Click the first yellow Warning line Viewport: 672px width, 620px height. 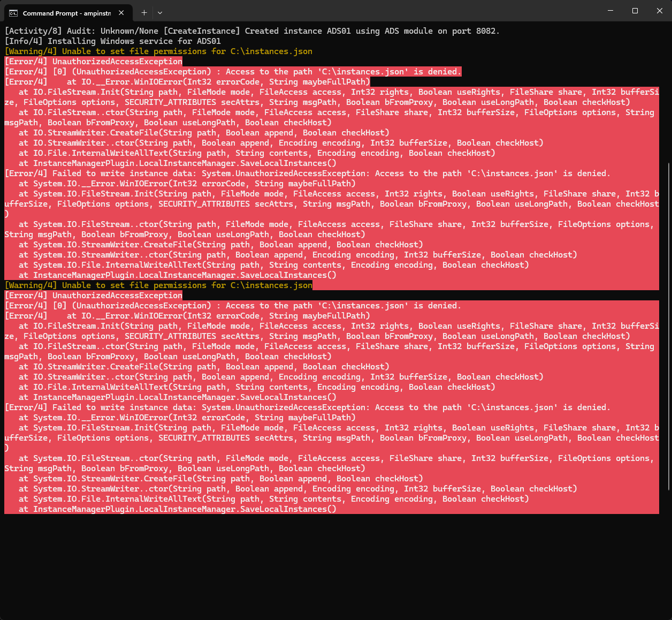[158, 51]
